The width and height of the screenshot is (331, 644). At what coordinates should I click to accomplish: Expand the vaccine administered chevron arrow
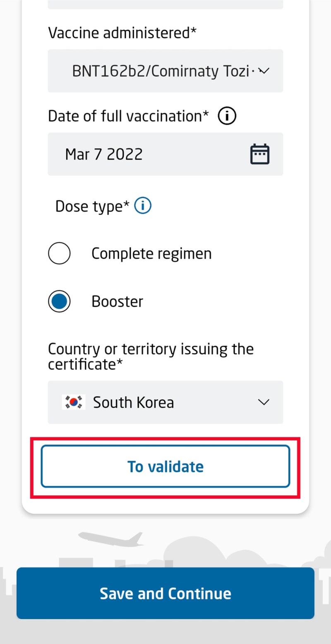(264, 71)
